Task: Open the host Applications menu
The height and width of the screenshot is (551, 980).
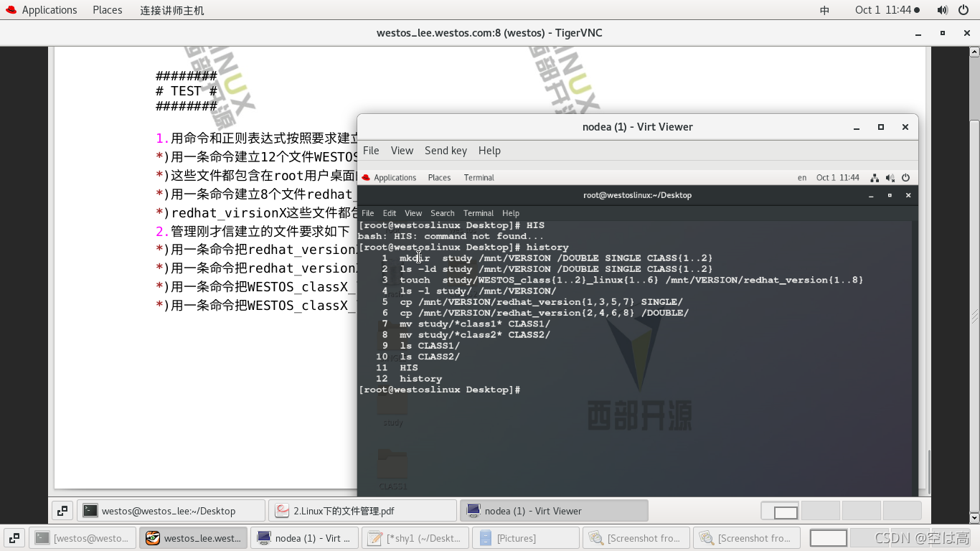Action: (41, 10)
